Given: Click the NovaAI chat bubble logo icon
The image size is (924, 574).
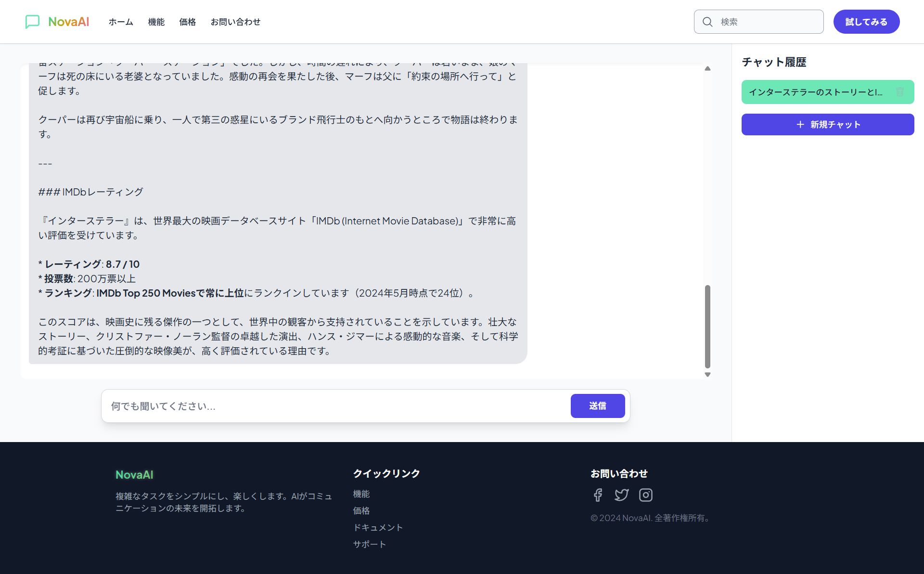Looking at the screenshot, I should [x=32, y=22].
